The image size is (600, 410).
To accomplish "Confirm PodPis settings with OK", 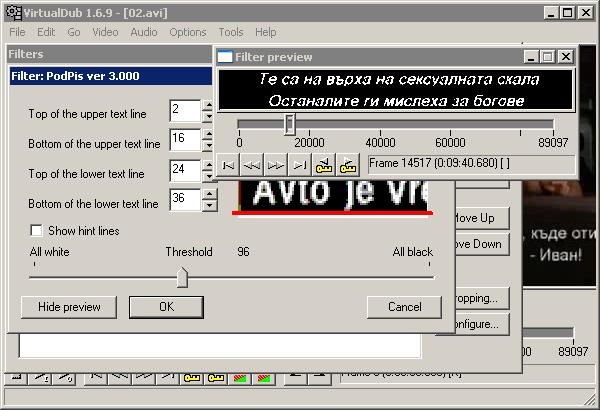I will coord(166,307).
